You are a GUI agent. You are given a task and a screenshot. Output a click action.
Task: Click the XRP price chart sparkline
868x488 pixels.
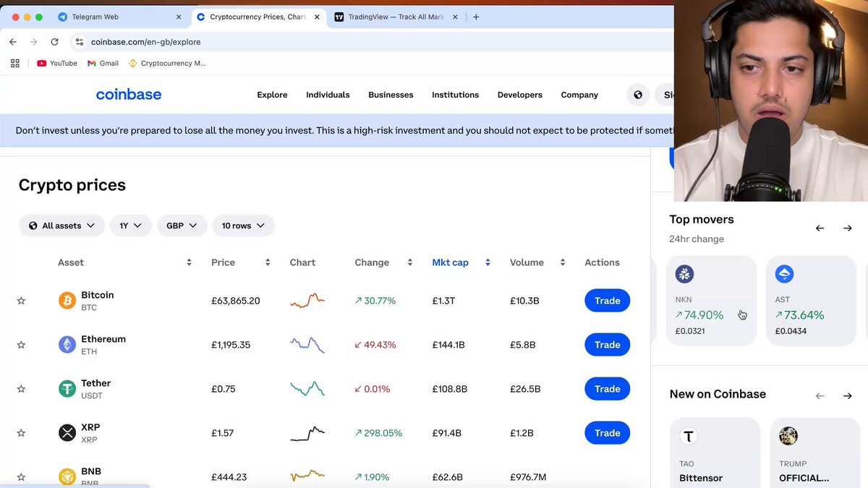pos(307,433)
